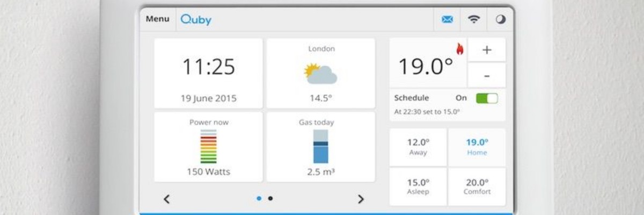Tap the Gas today blue gauge
This screenshot has width=644, height=215.
(x=320, y=146)
